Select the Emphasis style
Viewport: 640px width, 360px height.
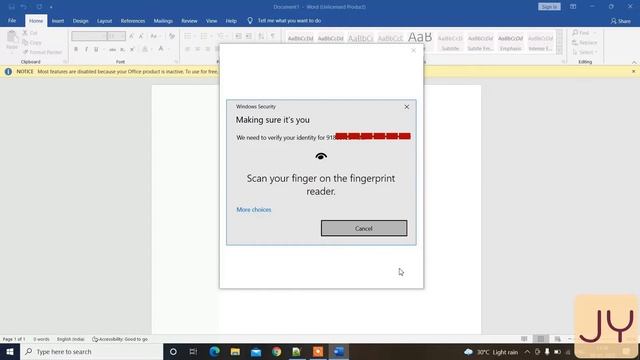pyautogui.click(x=510, y=42)
